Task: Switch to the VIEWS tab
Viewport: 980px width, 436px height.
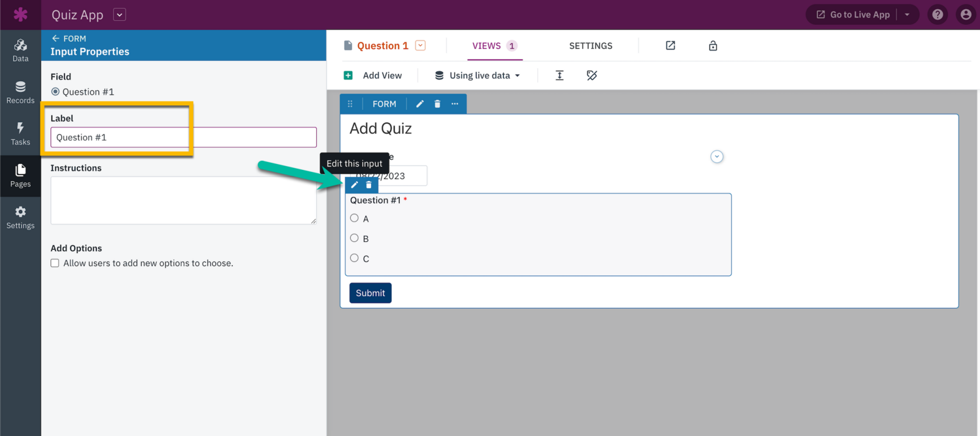Action: point(495,46)
